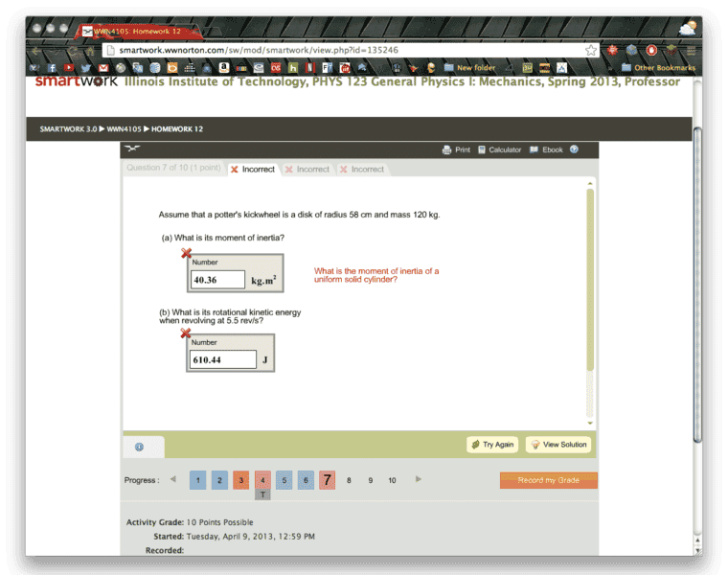Jump to question 6 in progress bar

306,480
